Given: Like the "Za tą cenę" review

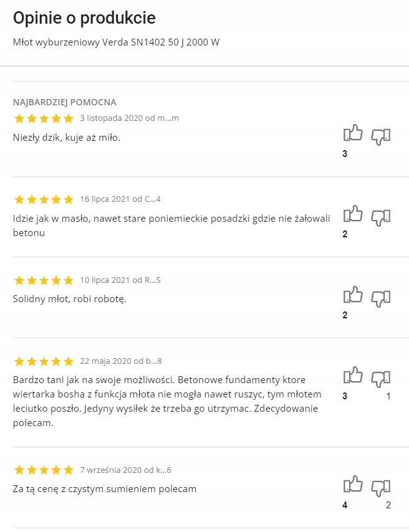Looking at the screenshot, I should pos(353,485).
